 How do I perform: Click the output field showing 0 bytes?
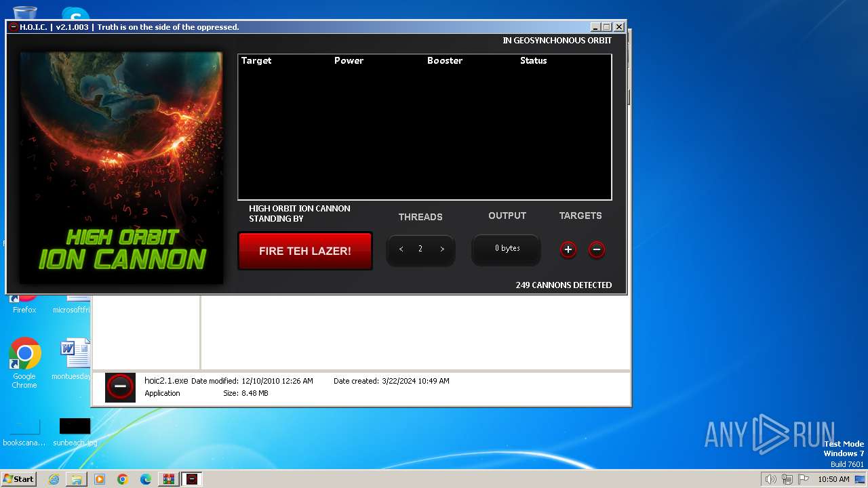point(507,249)
